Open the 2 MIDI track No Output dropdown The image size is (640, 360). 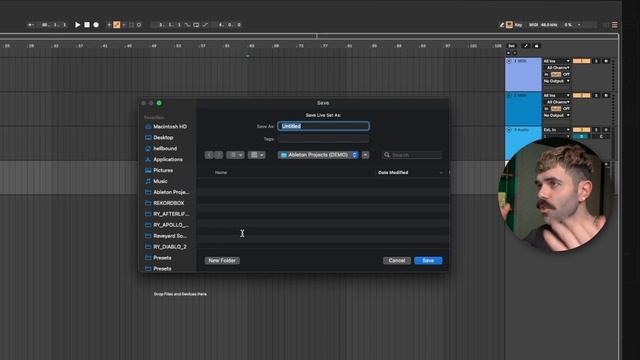point(556,116)
